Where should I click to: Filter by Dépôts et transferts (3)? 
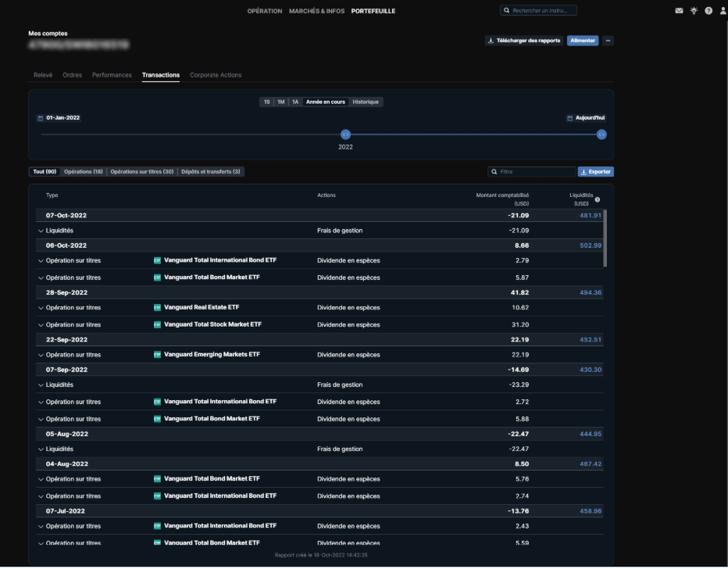[210, 172]
